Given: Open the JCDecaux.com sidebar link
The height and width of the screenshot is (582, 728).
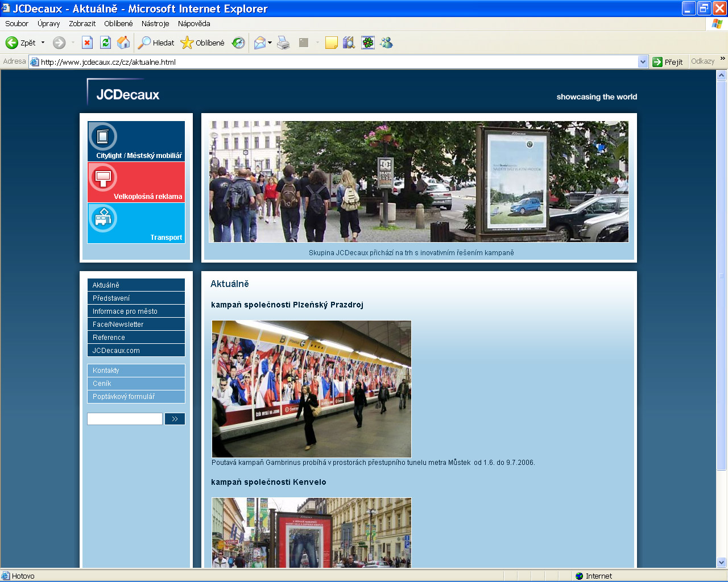Looking at the screenshot, I should pos(136,350).
